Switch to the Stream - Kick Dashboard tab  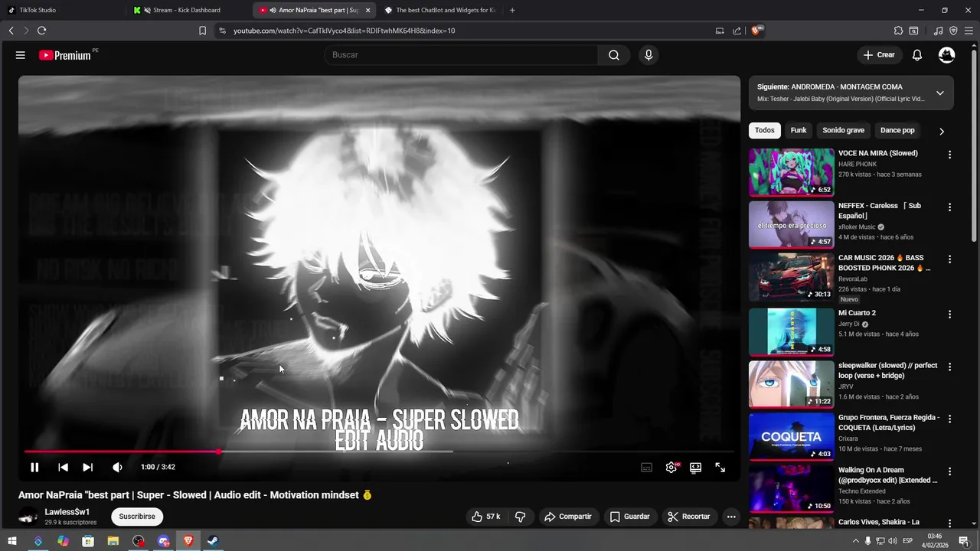click(x=187, y=10)
